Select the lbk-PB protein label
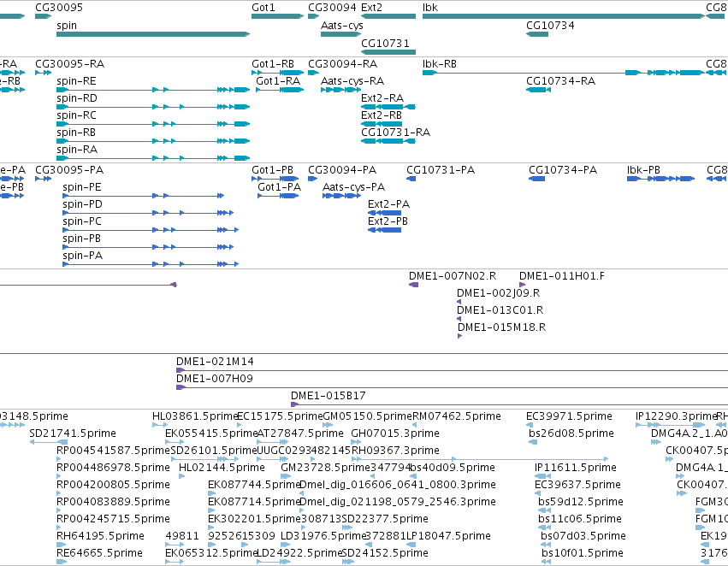Viewport: 728px width, 566px height. [643, 170]
